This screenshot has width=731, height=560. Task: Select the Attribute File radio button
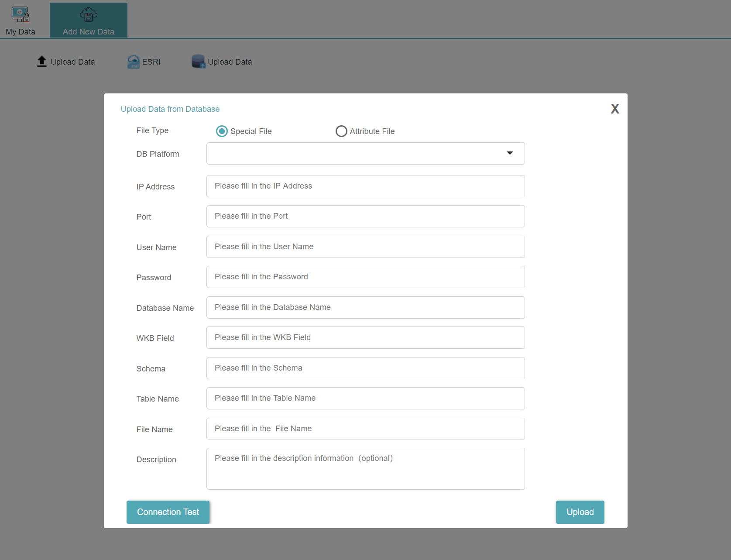341,131
